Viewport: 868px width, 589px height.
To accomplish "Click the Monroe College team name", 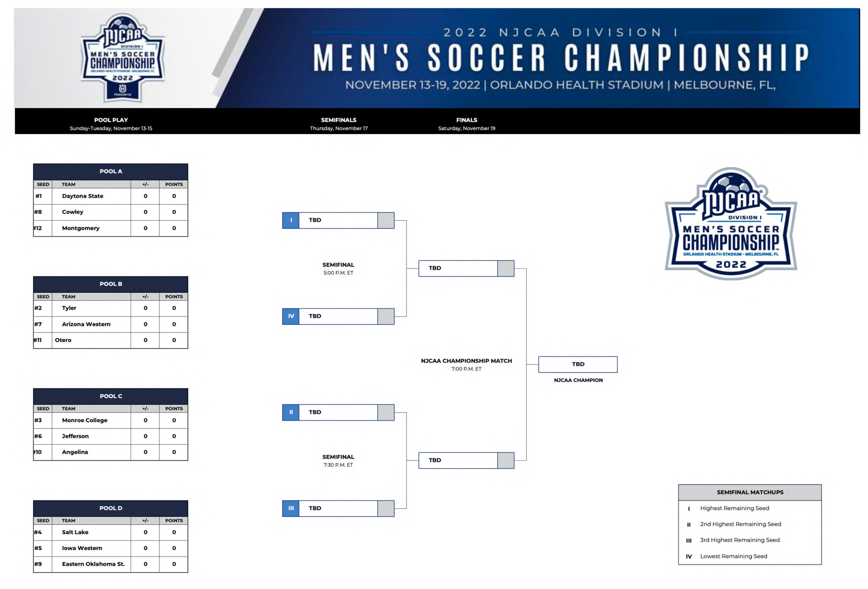I will tap(85, 420).
